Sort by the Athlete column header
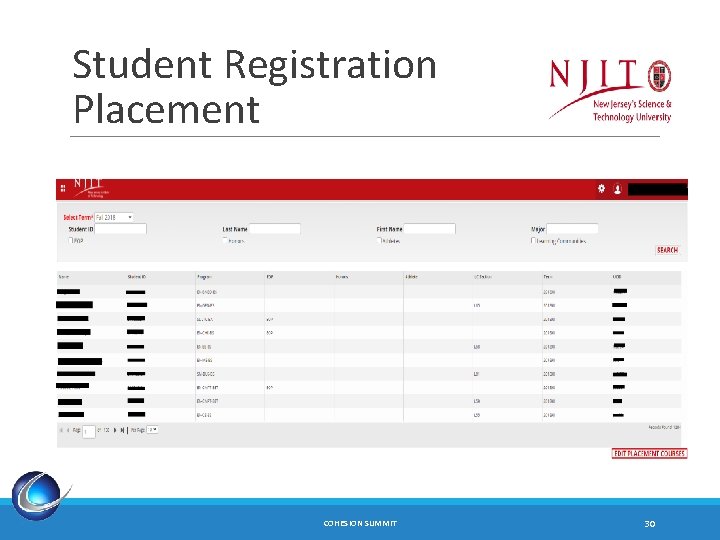The height and width of the screenshot is (540, 720). [411, 277]
